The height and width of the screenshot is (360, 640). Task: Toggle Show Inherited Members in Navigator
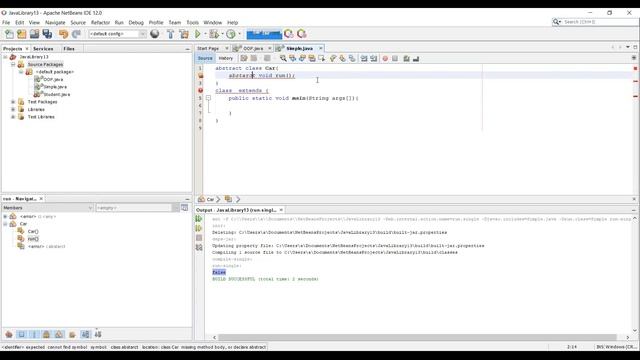click(x=9, y=334)
